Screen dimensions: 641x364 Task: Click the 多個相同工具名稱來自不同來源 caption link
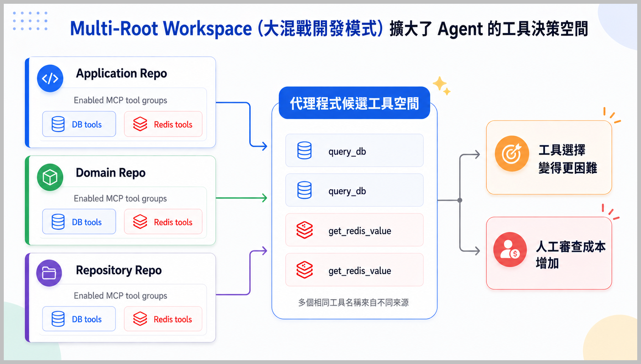click(x=354, y=303)
